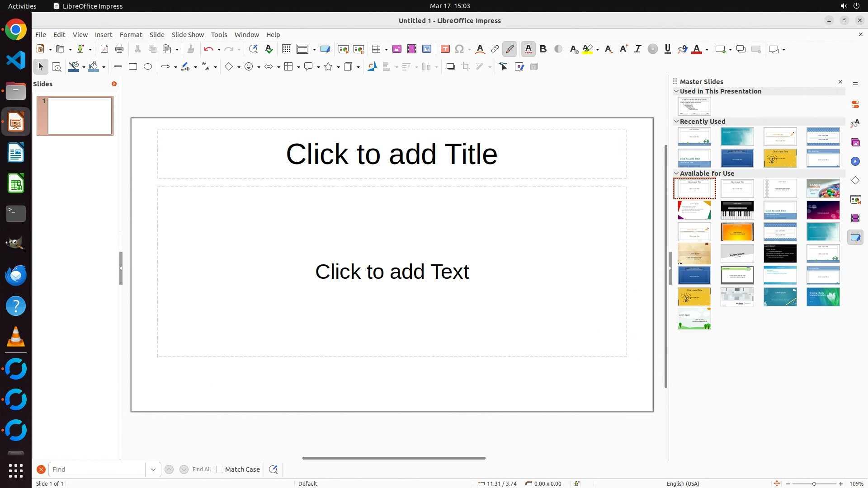The height and width of the screenshot is (488, 868).
Task: Click the Insert Hyperlink icon
Action: (495, 49)
